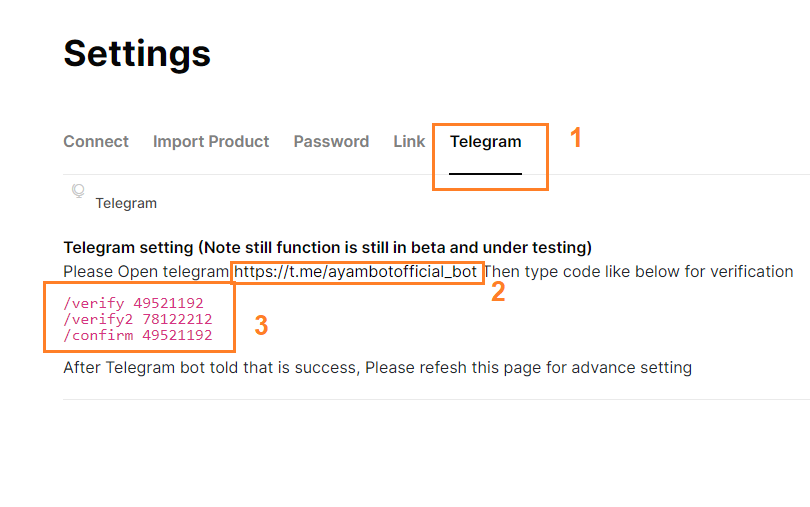810x507 pixels.
Task: Select the Telegram tab
Action: tap(486, 142)
